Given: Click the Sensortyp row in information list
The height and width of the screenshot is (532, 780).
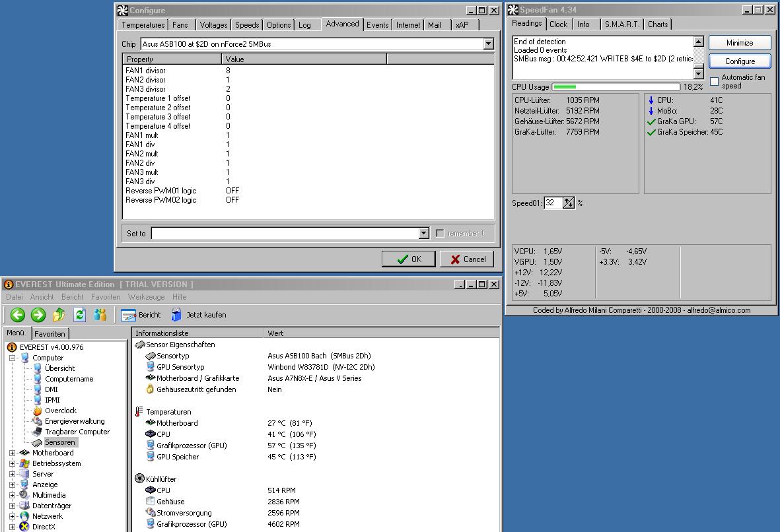Looking at the screenshot, I should point(316,356).
